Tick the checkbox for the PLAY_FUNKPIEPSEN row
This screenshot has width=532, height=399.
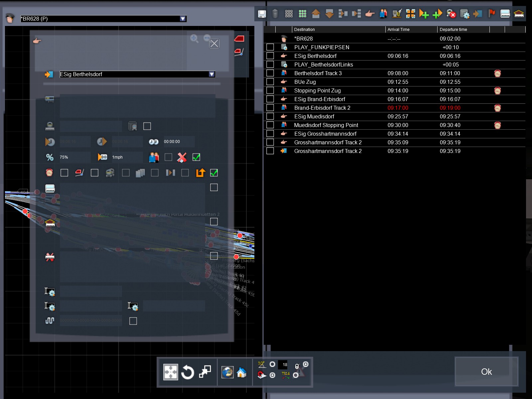270,47
